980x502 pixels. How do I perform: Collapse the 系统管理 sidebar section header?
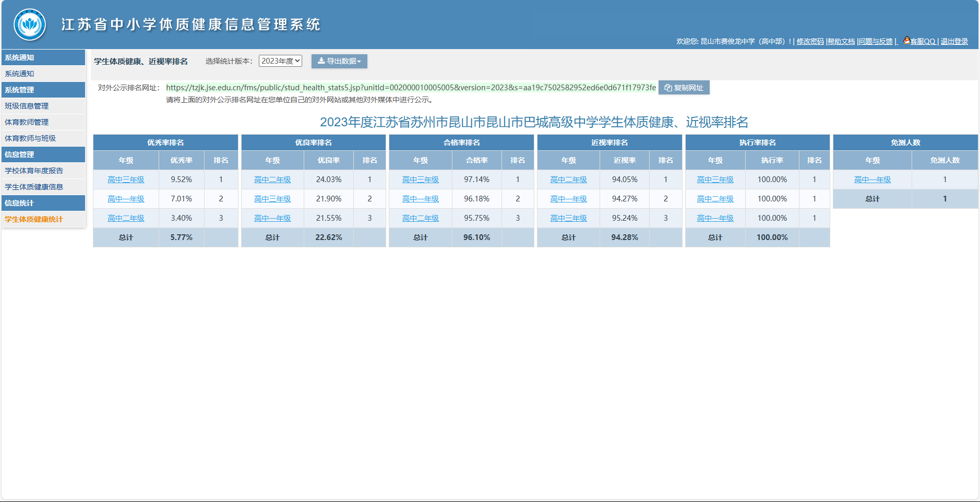43,90
